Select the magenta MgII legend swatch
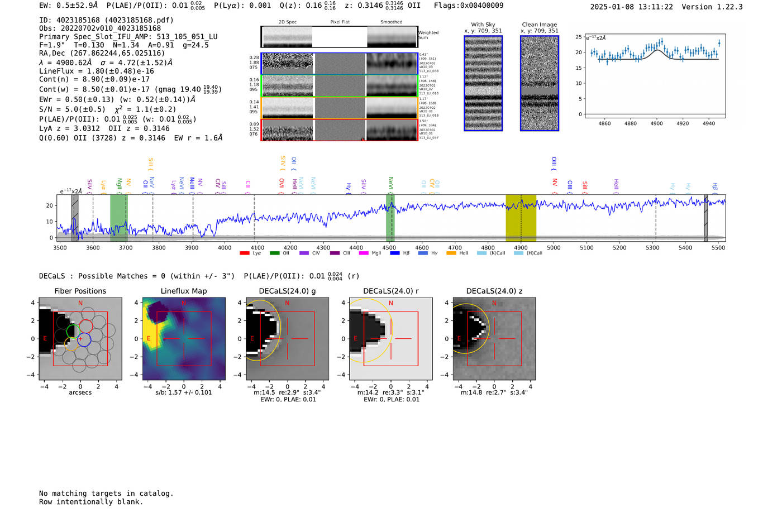This screenshot has height=532, width=782. point(364,253)
